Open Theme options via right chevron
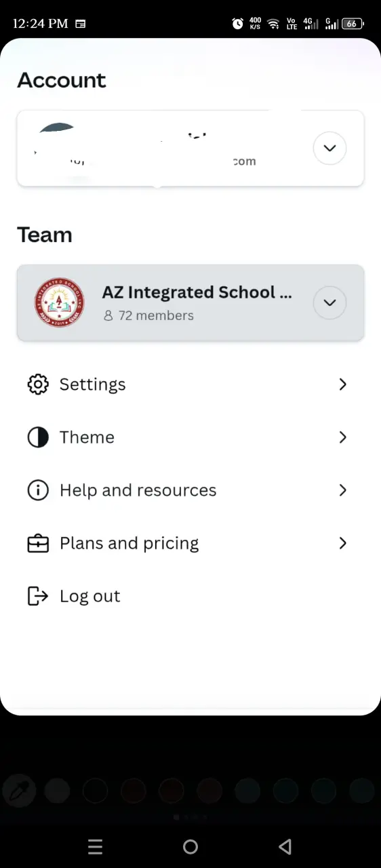 tap(342, 437)
